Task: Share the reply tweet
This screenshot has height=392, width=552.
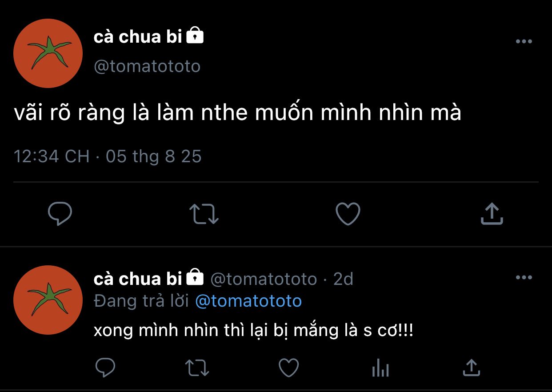Action: pyautogui.click(x=471, y=368)
